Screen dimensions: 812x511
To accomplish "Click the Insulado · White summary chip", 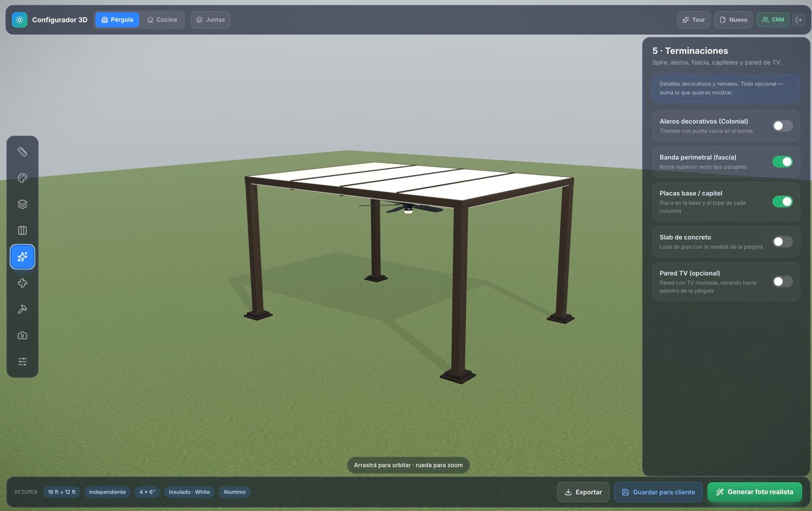I will tap(189, 492).
